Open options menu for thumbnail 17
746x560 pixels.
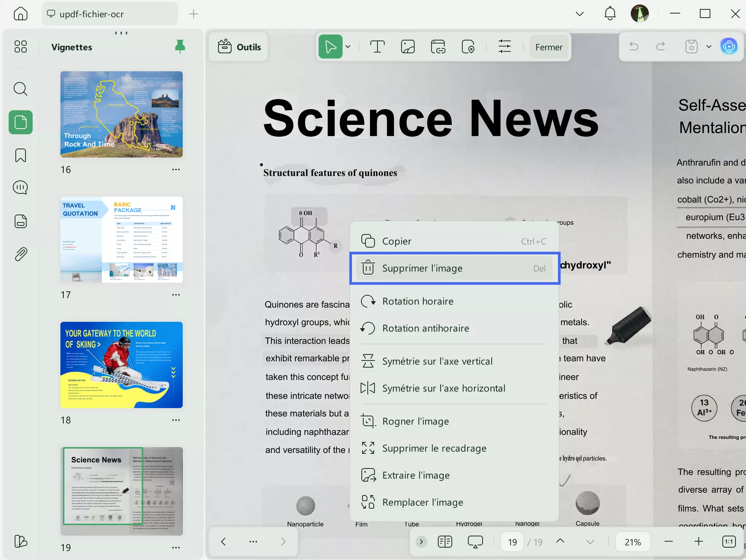[176, 295]
